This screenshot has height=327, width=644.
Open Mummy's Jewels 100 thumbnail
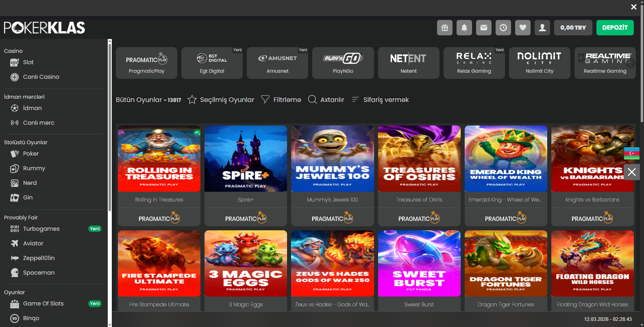(332, 158)
